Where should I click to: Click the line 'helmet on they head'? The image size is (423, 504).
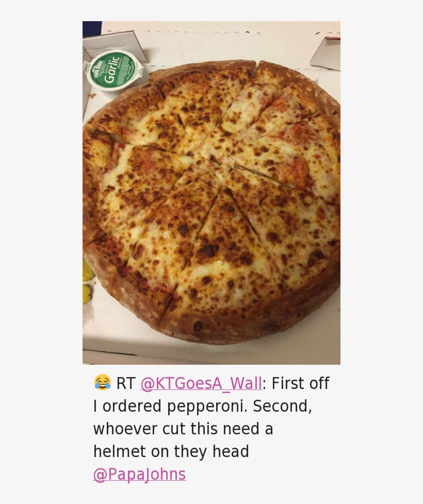pyautogui.click(x=171, y=451)
